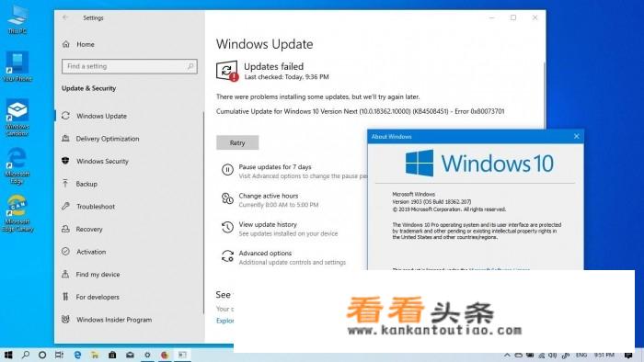Open File Explorer from the taskbar
644x362 pixels.
pos(95,355)
